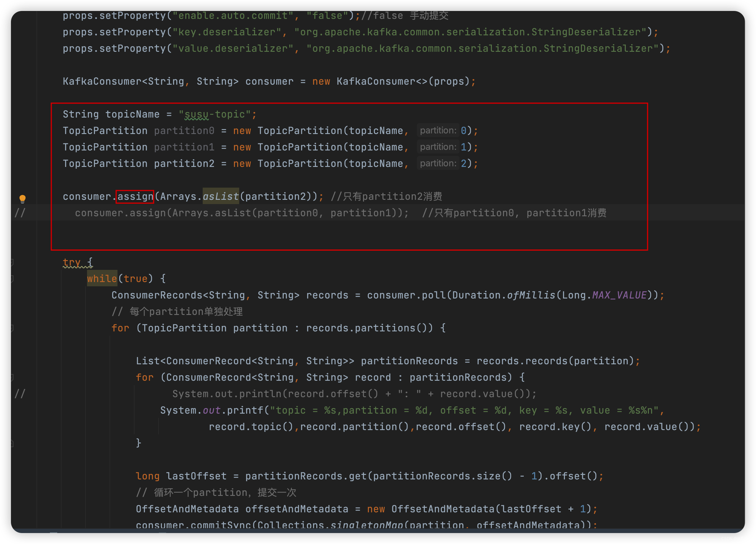Click records.records(partition) call
Screen dimensions: 756x544
[555, 361]
